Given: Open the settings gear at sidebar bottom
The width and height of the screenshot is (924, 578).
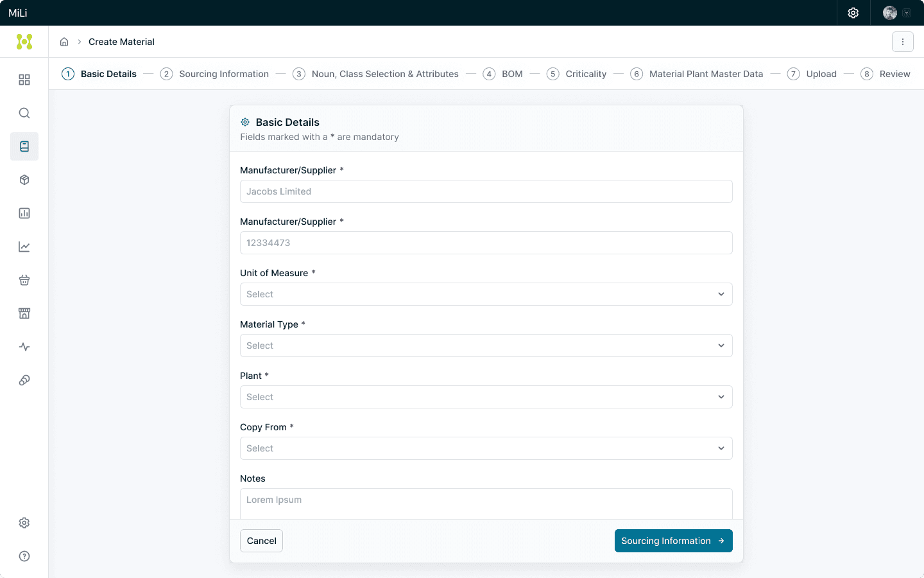Looking at the screenshot, I should click(x=24, y=523).
